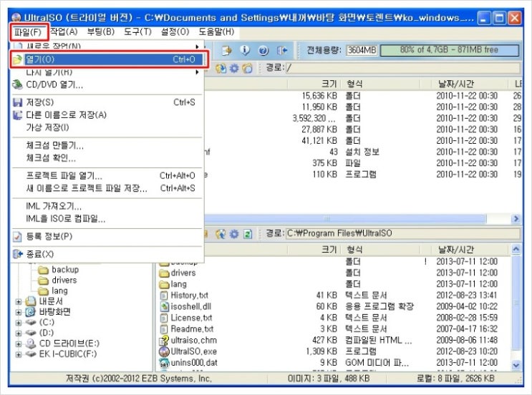Expand the 내문서 tree node

coord(19,301)
